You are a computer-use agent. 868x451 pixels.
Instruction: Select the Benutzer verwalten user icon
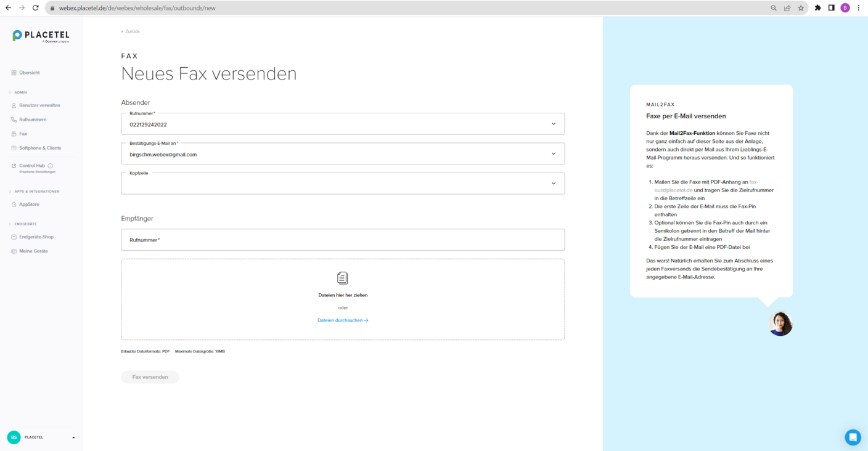[13, 105]
